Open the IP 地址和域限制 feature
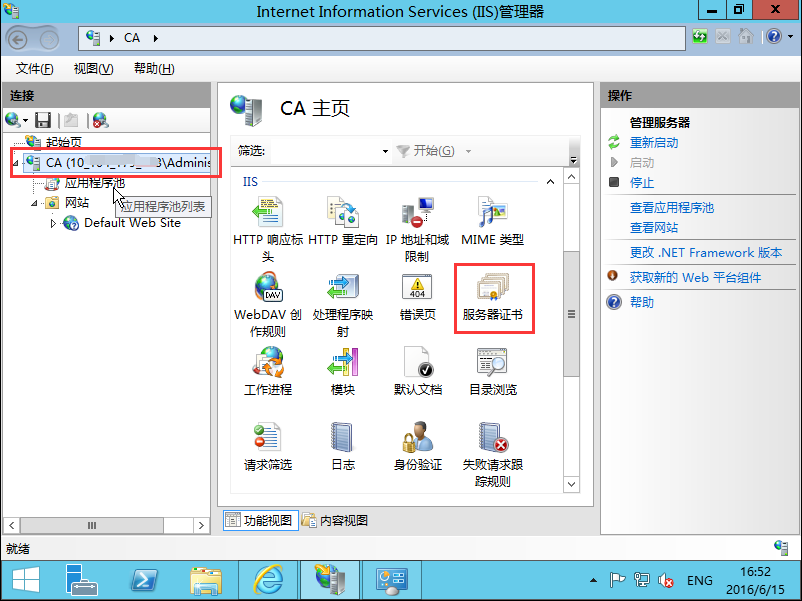The height and width of the screenshot is (601, 802). 417,218
